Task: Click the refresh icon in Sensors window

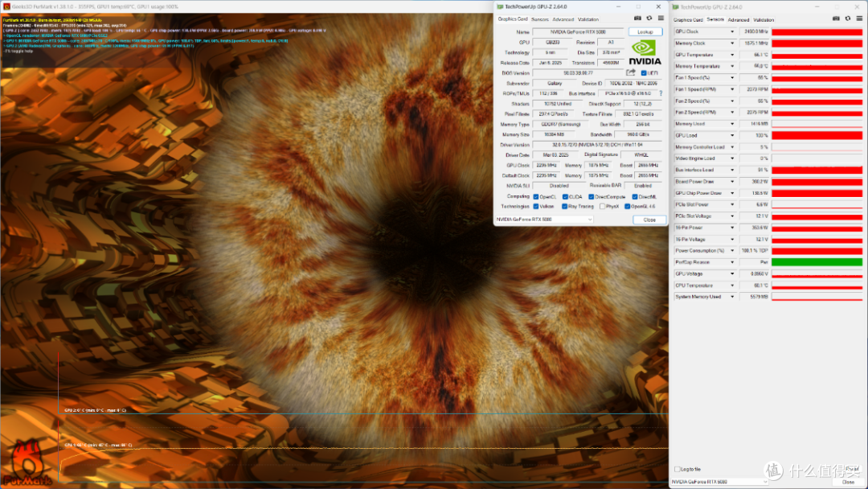Action: pos(848,18)
